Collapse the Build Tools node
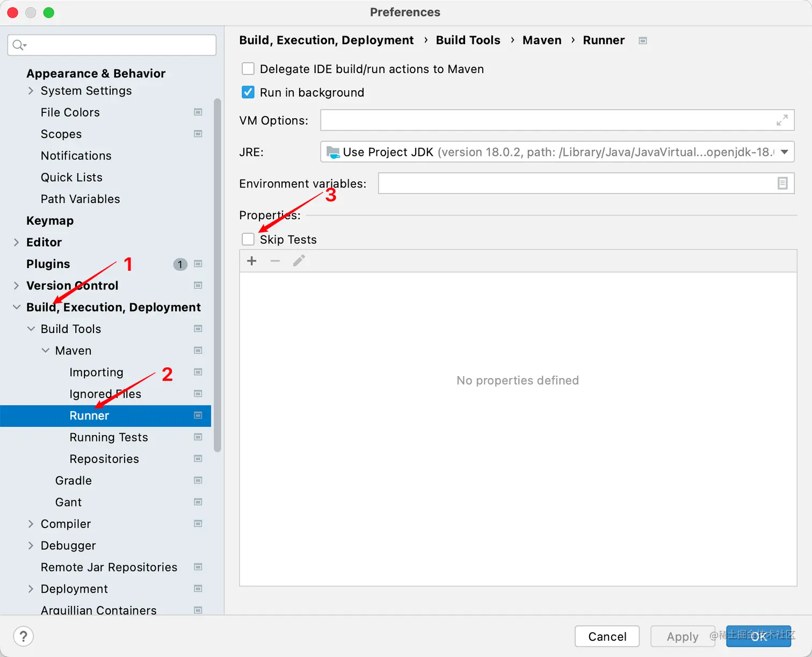This screenshot has height=657, width=812. pos(31,329)
